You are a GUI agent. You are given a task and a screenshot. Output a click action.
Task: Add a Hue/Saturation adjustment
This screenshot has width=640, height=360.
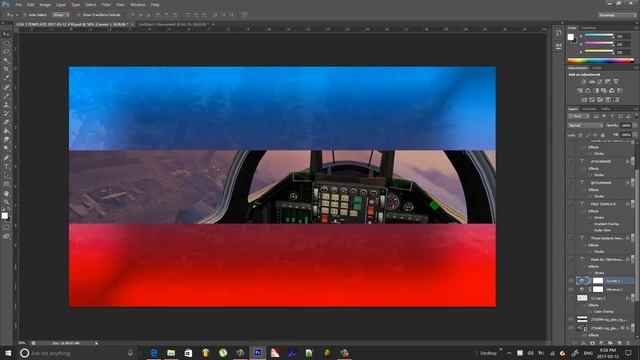click(580, 91)
